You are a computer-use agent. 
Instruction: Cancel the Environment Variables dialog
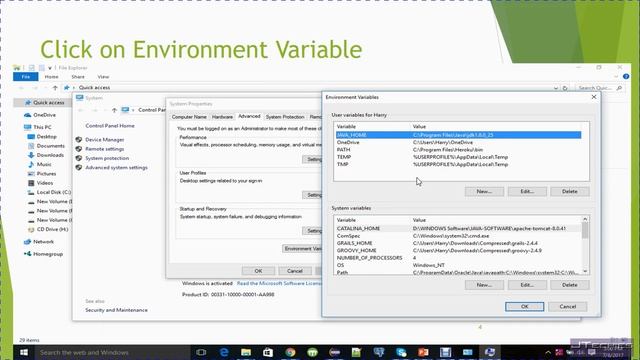567,307
